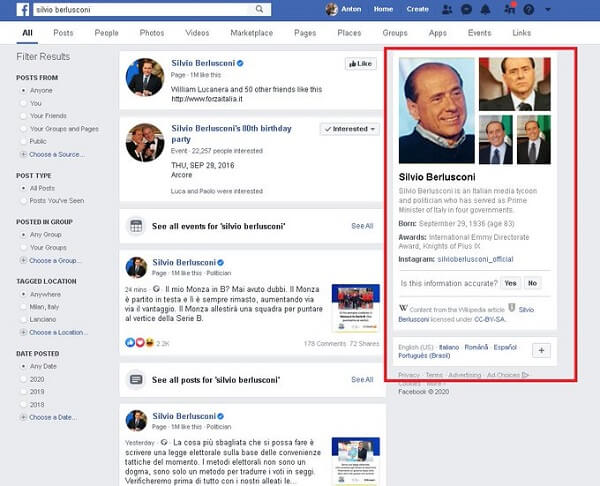Viewport: 600px width, 486px height.
Task: Open the Notifications bell icon
Action: click(x=485, y=9)
